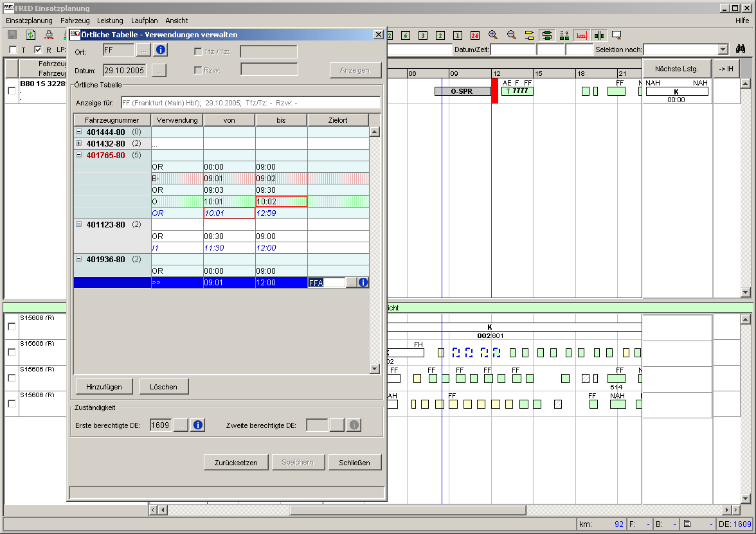Uncheck the R checkbox in the filter bar
756x534 pixels.
point(38,50)
